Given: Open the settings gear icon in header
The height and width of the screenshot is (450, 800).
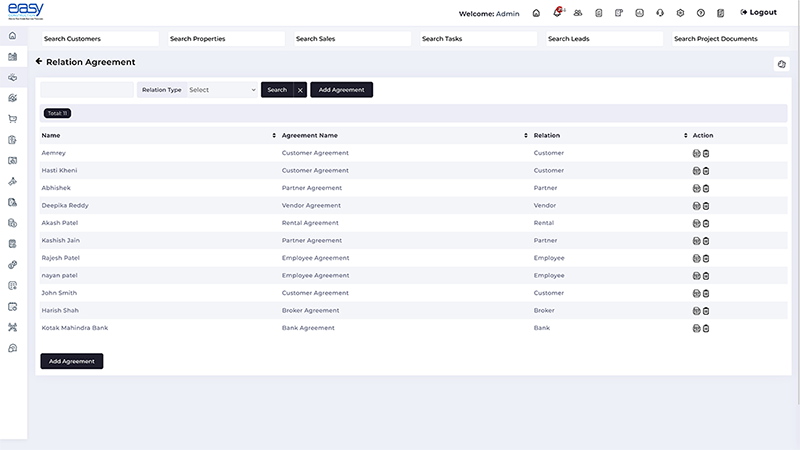Looking at the screenshot, I should tap(680, 13).
